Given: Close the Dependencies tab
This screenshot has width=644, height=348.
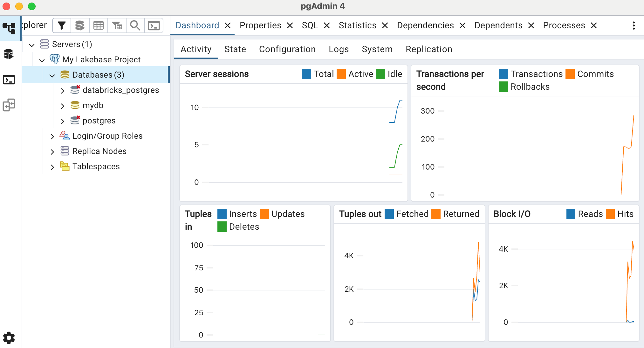Looking at the screenshot, I should (462, 25).
